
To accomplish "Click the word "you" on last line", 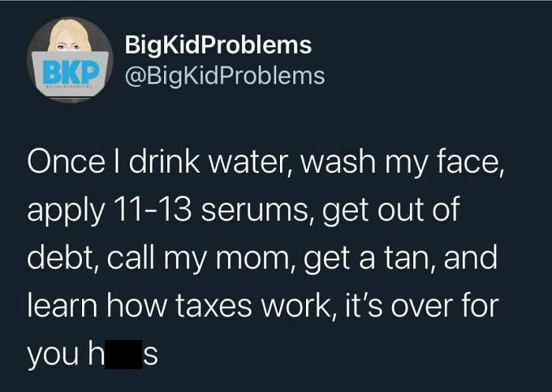I will point(53,355).
